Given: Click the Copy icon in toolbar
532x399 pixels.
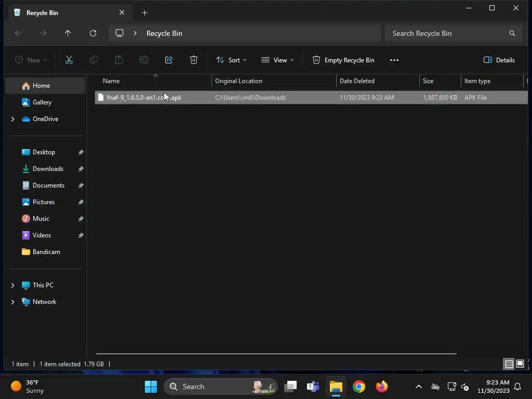Looking at the screenshot, I should (94, 60).
